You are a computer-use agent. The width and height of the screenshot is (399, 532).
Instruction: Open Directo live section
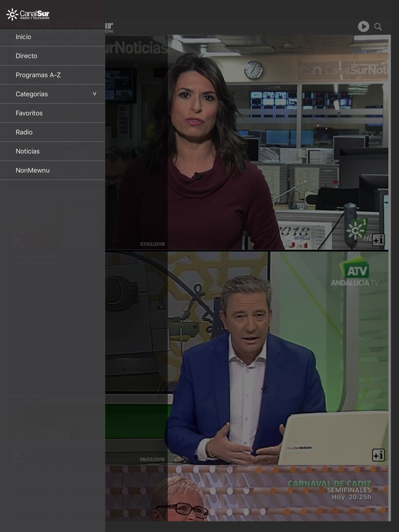(x=53, y=56)
